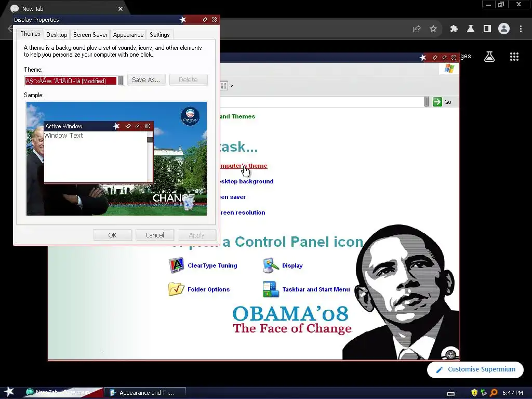
Task: Click the magnifier tray icon
Action: point(494,393)
